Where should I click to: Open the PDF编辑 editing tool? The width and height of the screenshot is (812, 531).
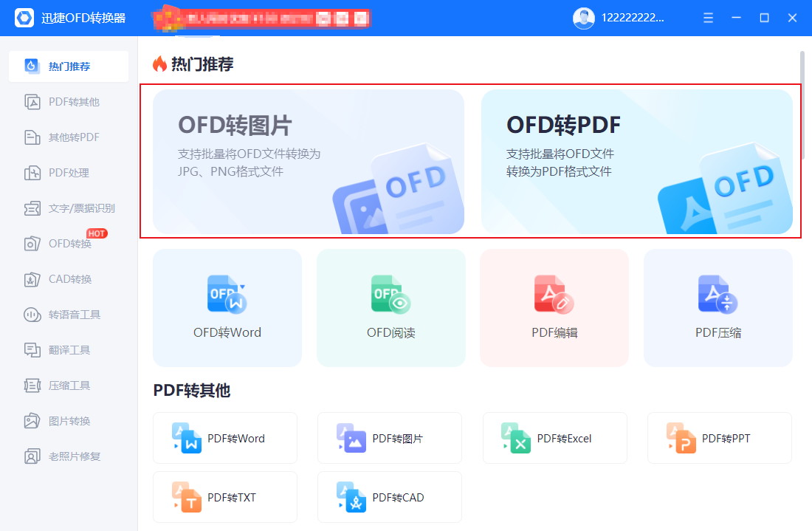tap(554, 307)
